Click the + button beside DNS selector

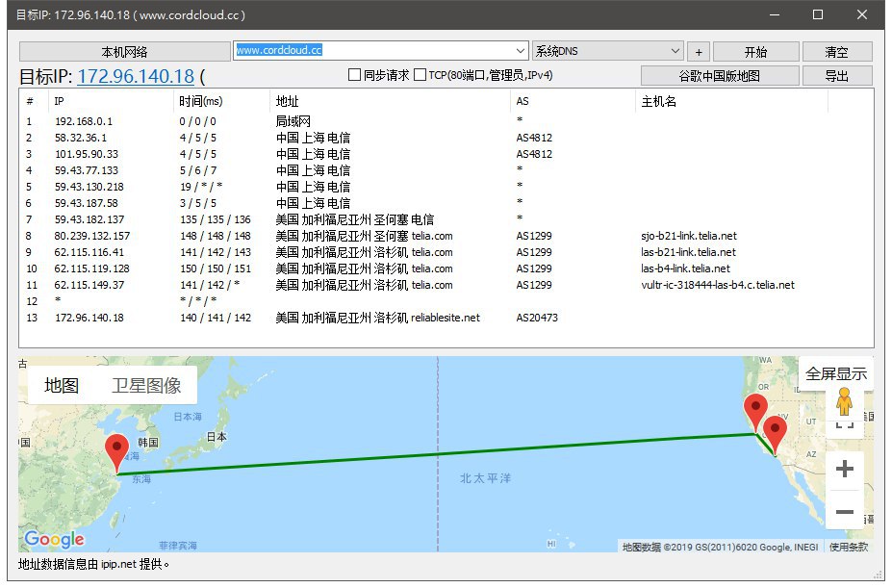coord(699,52)
